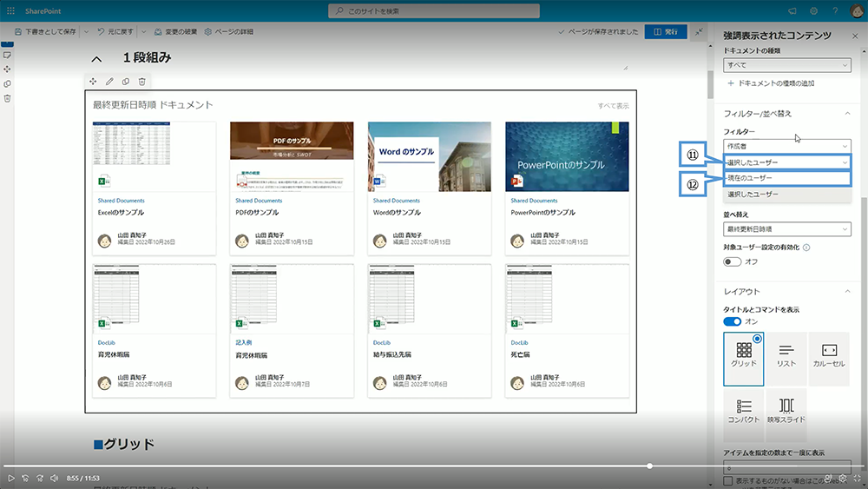Focus the このサイトを検索 search box

[434, 10]
